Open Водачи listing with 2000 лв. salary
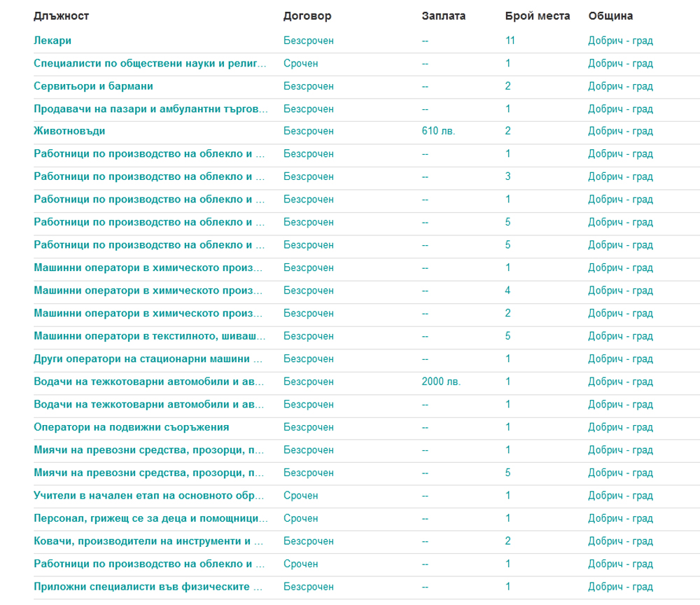The width and height of the screenshot is (700, 605). [x=148, y=382]
